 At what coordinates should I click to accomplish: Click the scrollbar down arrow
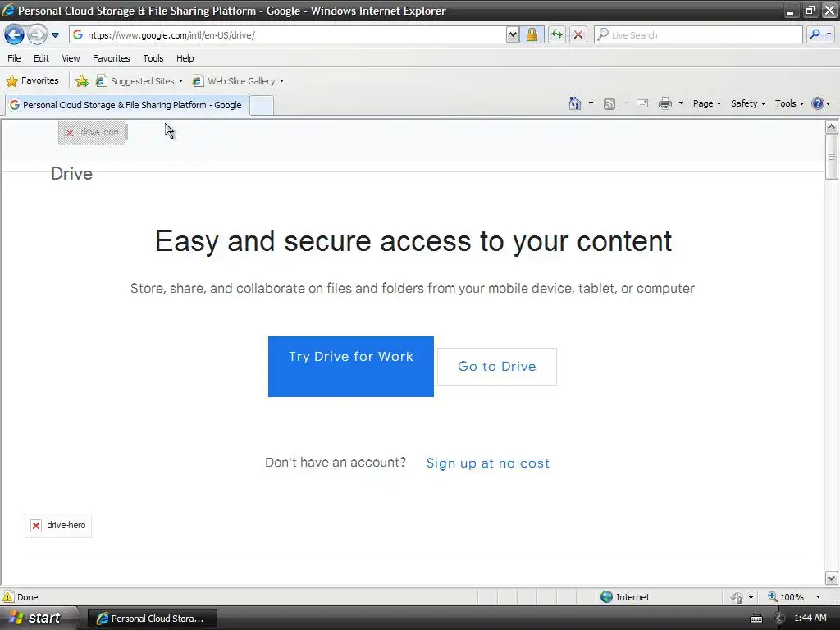(832, 578)
